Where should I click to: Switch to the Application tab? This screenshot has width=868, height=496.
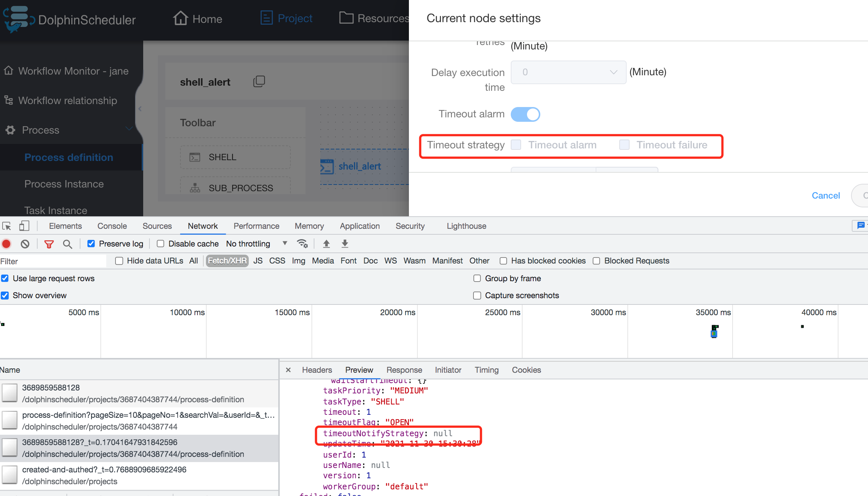360,226
